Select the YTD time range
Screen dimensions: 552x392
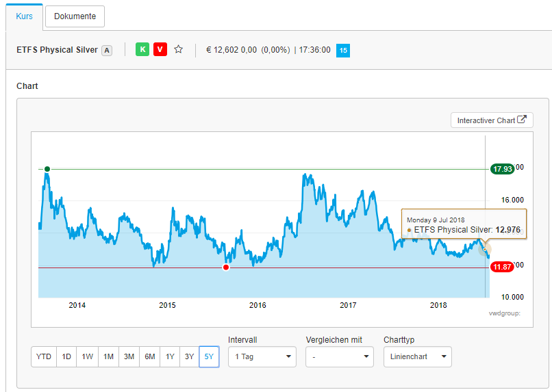44,357
